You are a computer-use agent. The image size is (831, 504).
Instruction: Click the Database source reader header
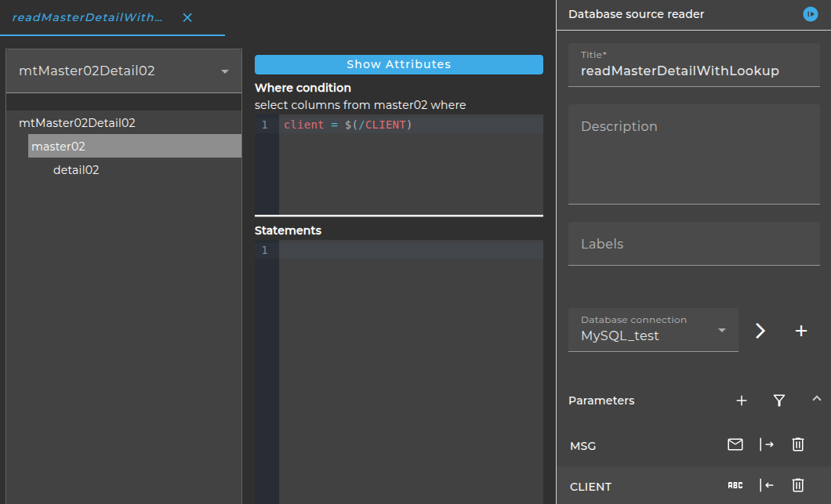[x=636, y=14]
